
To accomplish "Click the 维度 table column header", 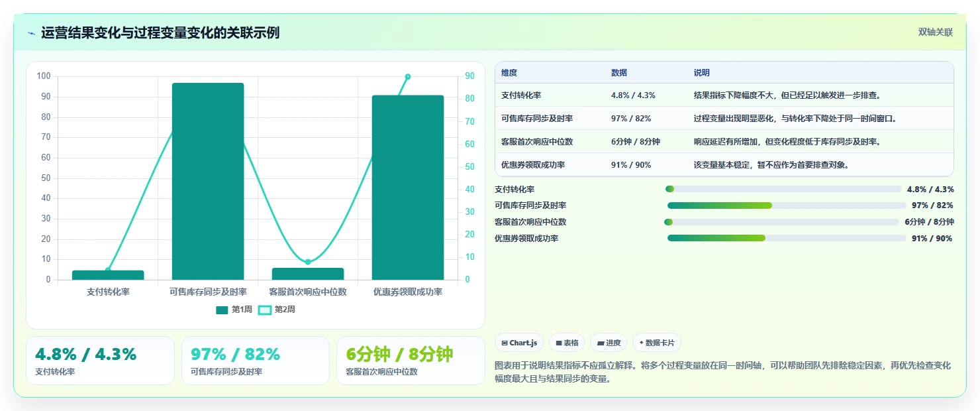I will click(509, 73).
